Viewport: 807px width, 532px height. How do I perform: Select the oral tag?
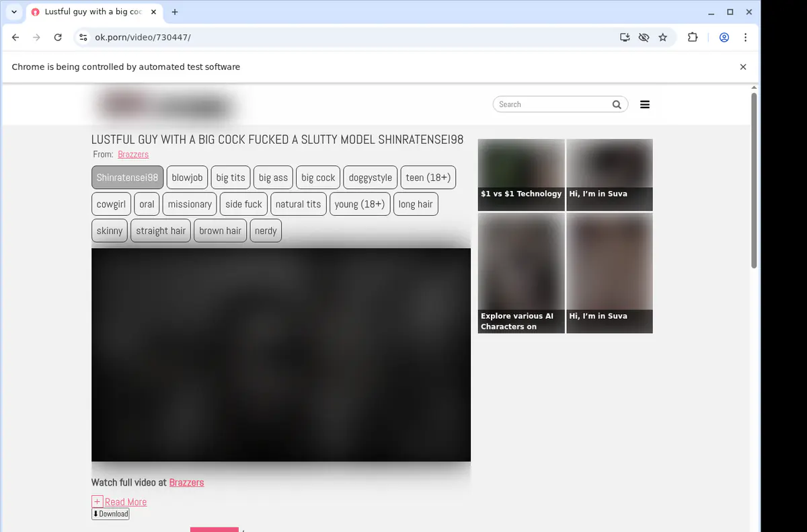coord(147,204)
